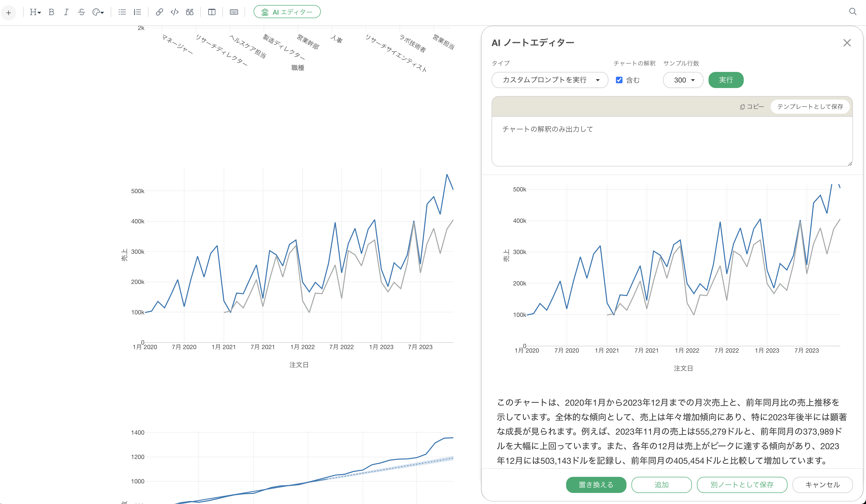
Task: Insert a numbered list
Action: (137, 12)
